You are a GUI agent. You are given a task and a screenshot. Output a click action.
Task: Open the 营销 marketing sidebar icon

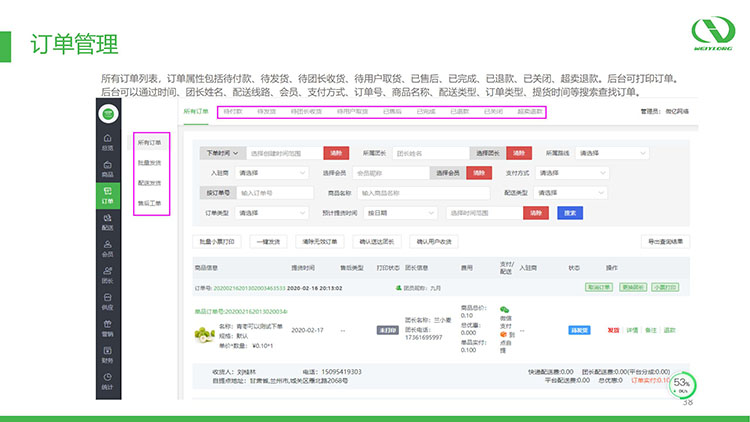coord(108,329)
